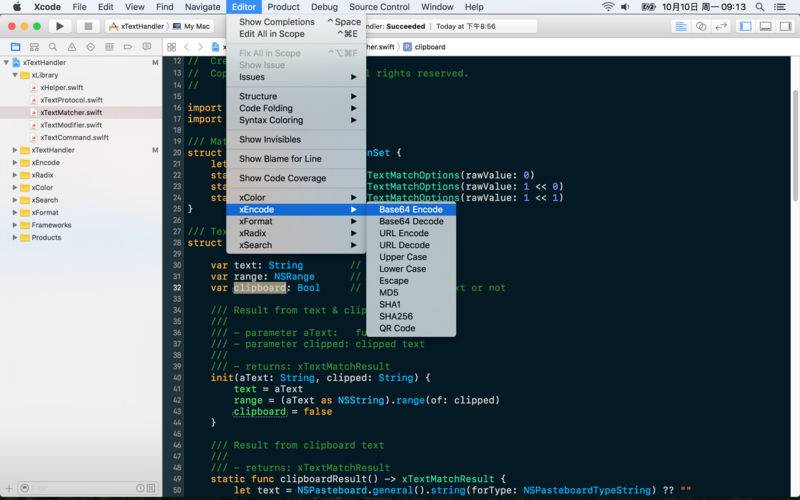This screenshot has height=500, width=800.
Task: Click the add file plus button
Action: [x=9, y=488]
